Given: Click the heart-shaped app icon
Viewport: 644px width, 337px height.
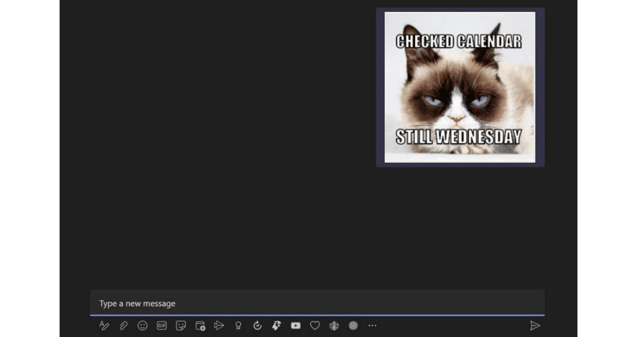Looking at the screenshot, I should click(x=315, y=326).
